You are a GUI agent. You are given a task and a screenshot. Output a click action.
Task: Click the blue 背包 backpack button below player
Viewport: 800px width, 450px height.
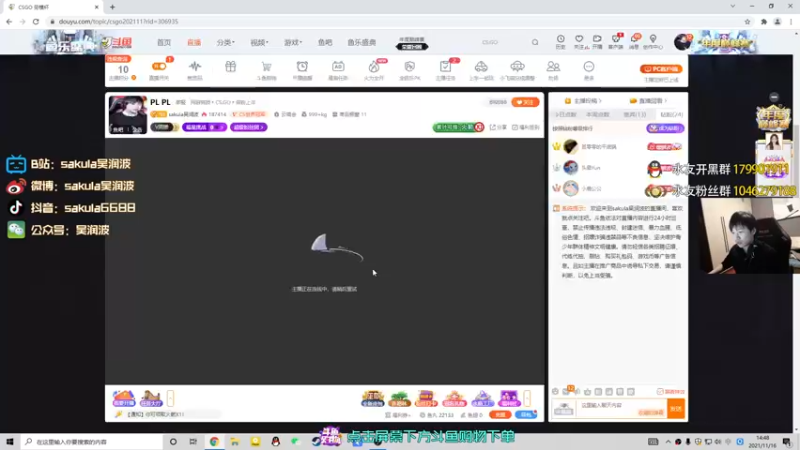coord(526,415)
